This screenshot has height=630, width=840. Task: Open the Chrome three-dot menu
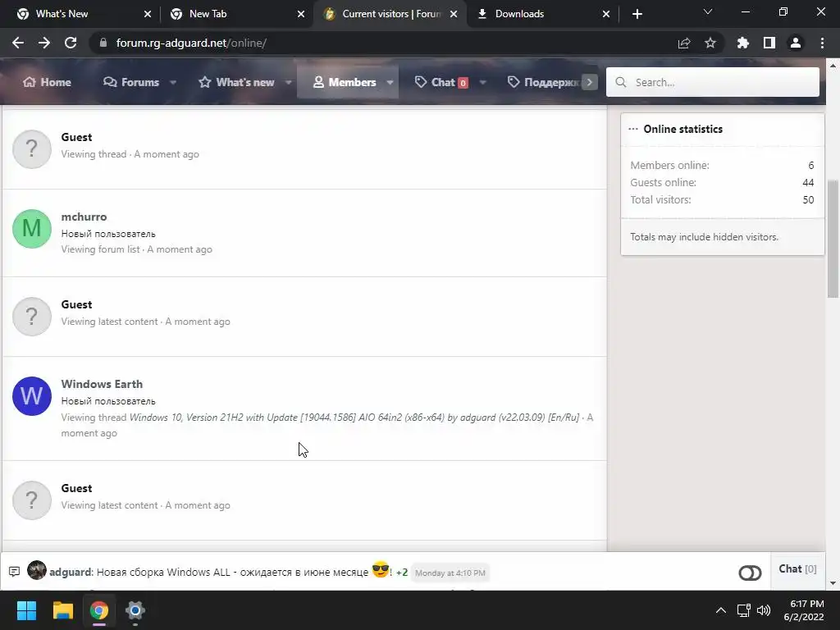pos(822,43)
